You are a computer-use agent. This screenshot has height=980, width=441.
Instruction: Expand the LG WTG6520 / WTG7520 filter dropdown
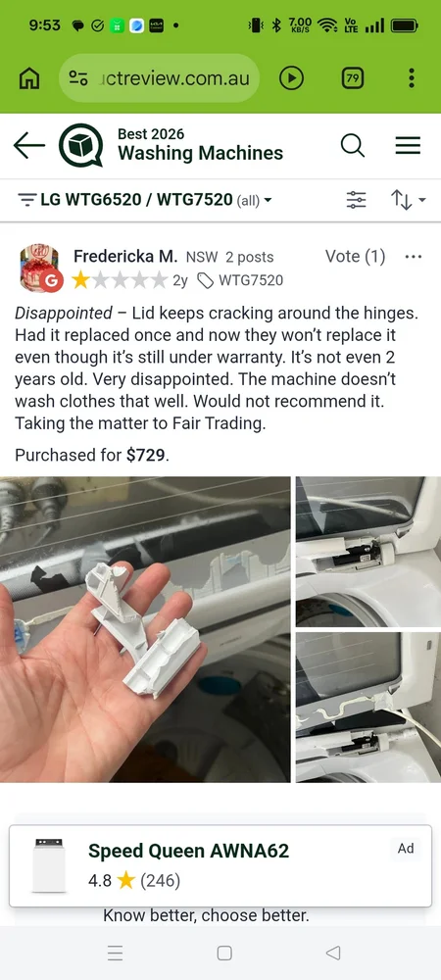click(146, 200)
